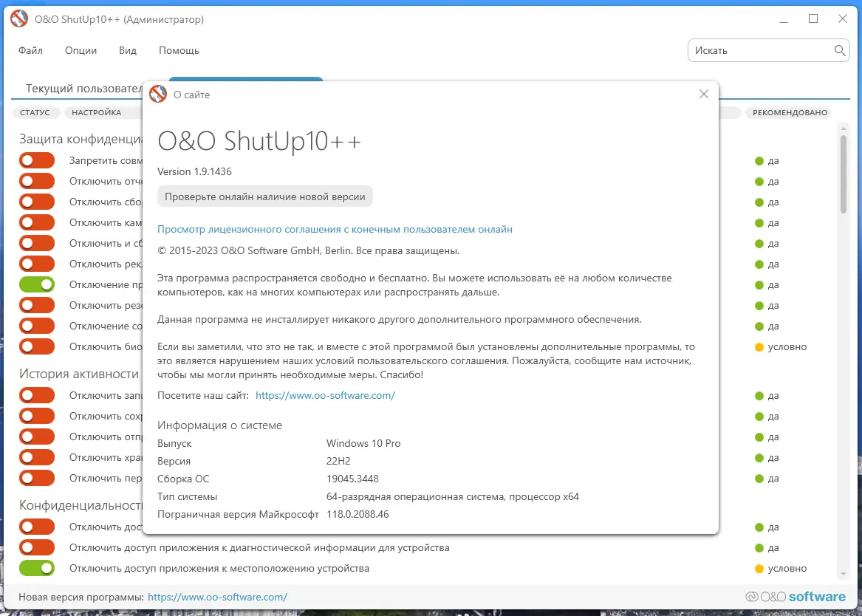Click the diagnostic information access setting text
Viewport: 862px width, 616px height.
point(259,548)
